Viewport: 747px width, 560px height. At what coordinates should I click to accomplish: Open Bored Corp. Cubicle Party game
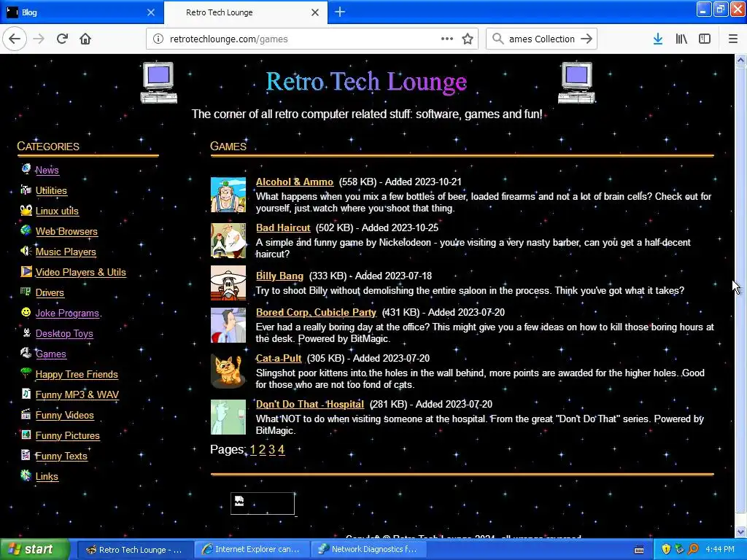[x=316, y=312]
